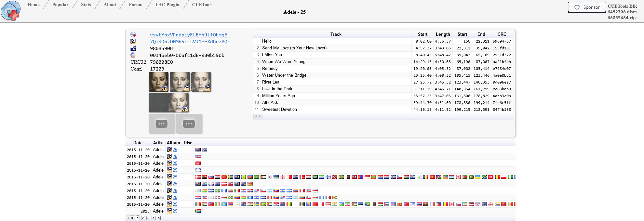
Task: Go to release list page 4
Action: (154, 218)
